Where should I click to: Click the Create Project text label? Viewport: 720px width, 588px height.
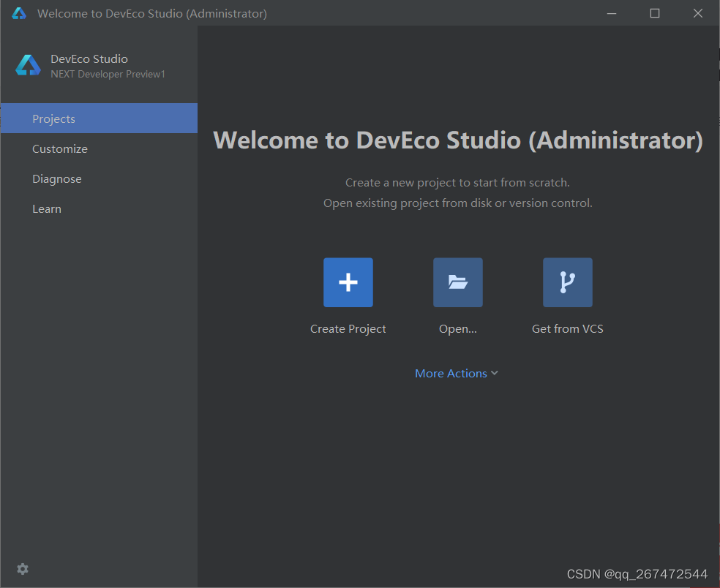[348, 328]
